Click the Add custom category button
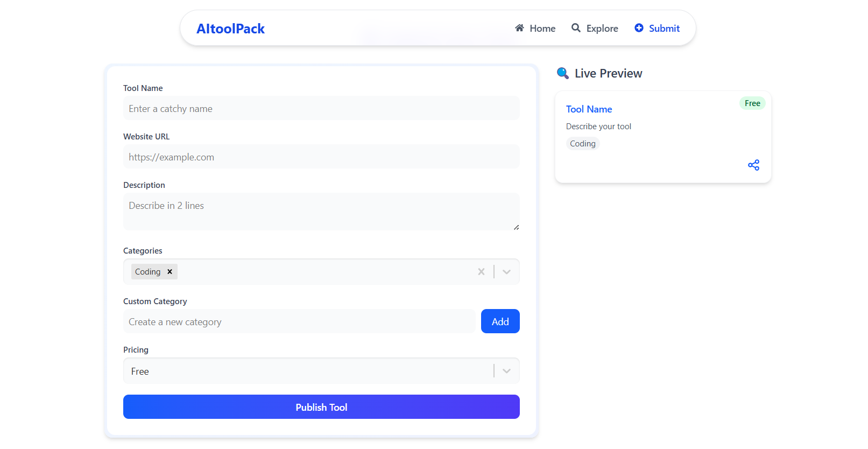 (500, 321)
